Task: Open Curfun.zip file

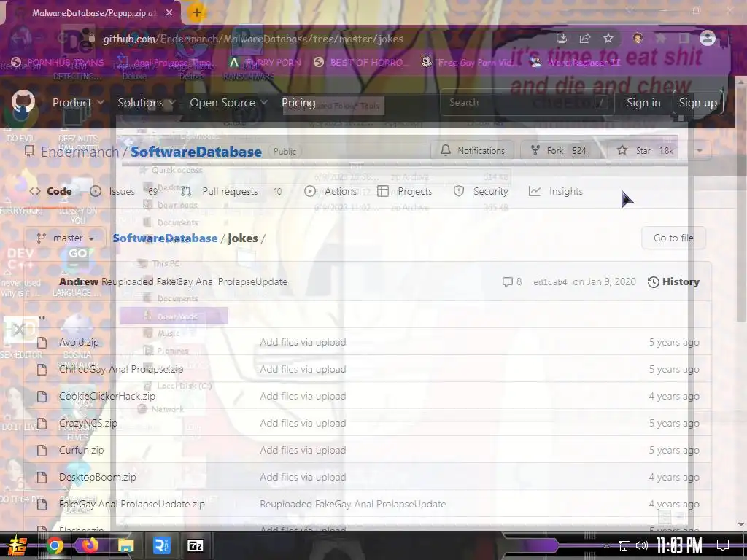Action: point(82,450)
